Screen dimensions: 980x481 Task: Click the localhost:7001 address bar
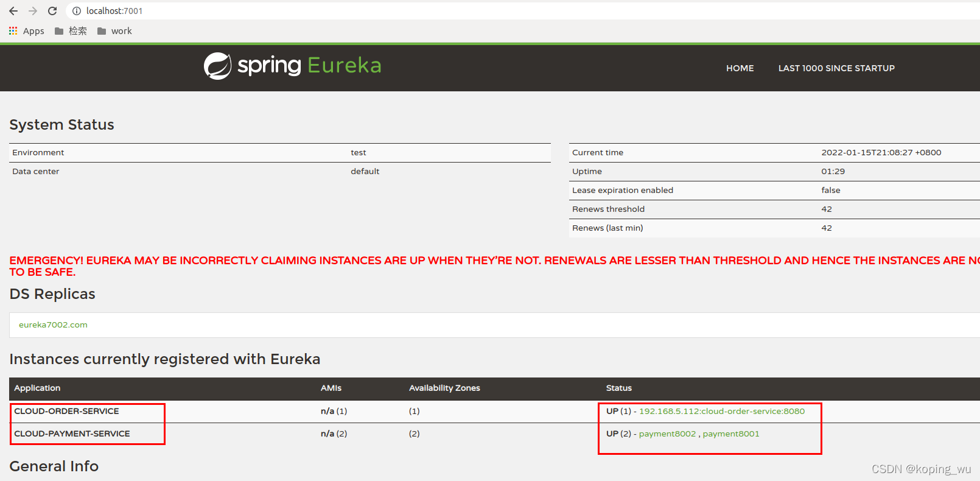(523, 11)
